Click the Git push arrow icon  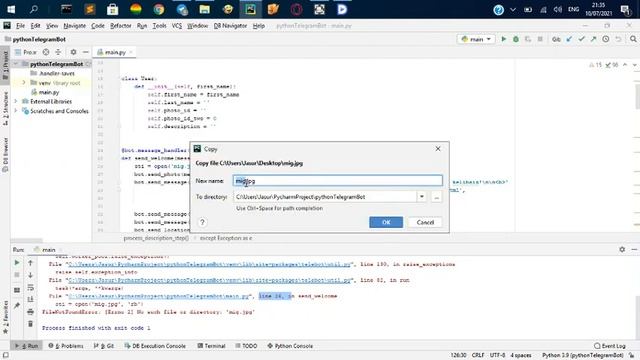coord(593,39)
